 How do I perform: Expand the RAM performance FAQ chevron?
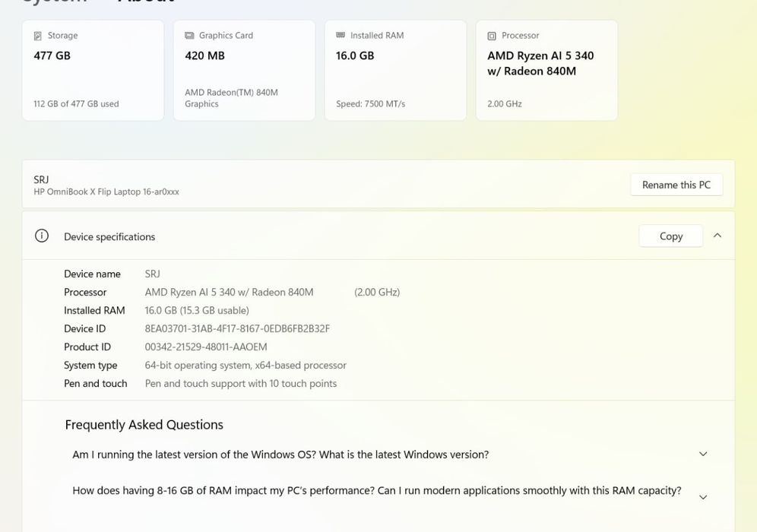[x=703, y=497]
